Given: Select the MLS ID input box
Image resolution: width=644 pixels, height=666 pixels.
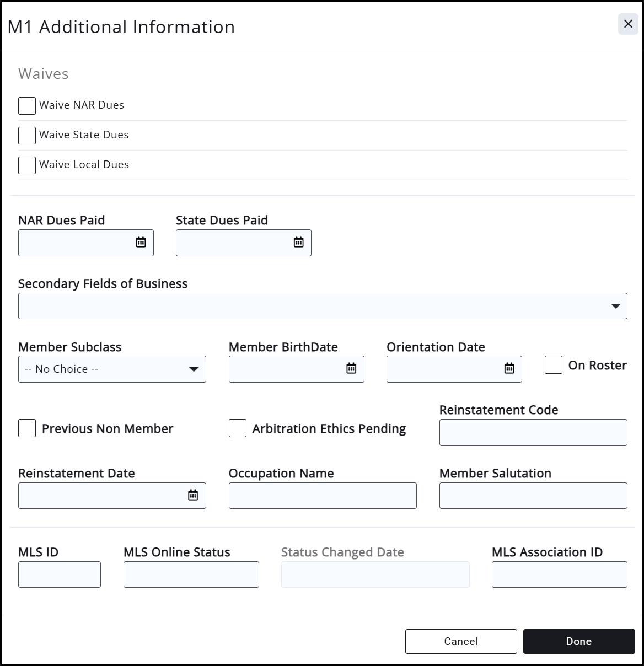Looking at the screenshot, I should pyautogui.click(x=60, y=574).
